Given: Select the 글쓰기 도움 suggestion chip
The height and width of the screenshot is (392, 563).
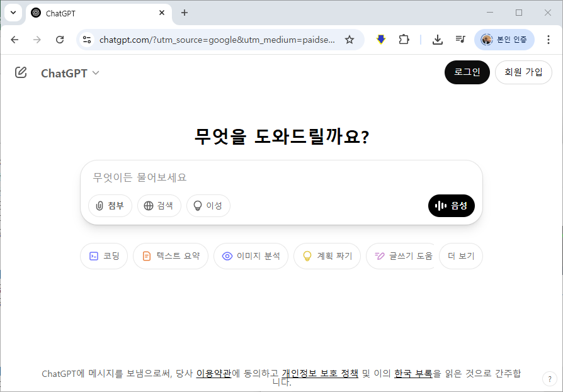Looking at the screenshot, I should (400, 256).
